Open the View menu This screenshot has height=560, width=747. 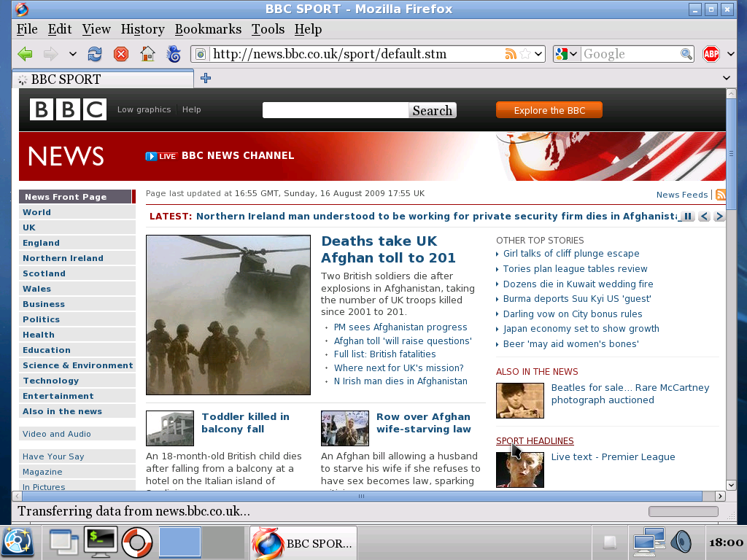point(96,29)
